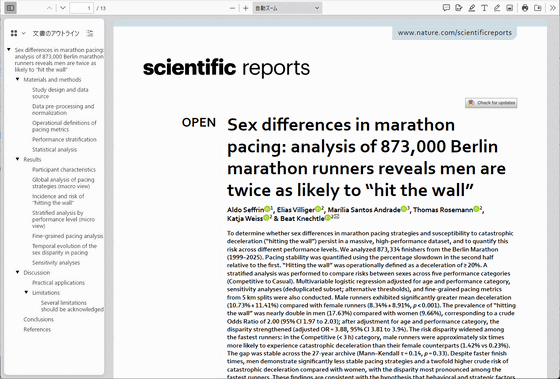
Task: Select the add image tool
Action: point(510,8)
